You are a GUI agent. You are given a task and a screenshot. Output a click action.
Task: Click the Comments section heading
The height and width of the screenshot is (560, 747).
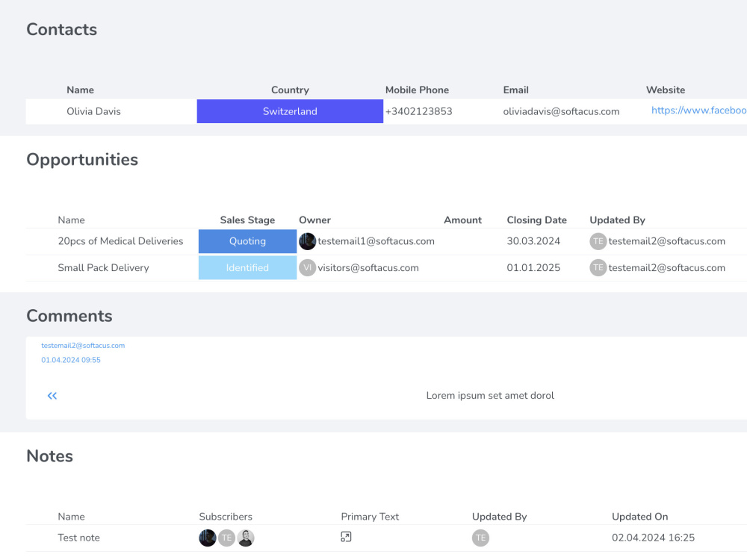[69, 316]
